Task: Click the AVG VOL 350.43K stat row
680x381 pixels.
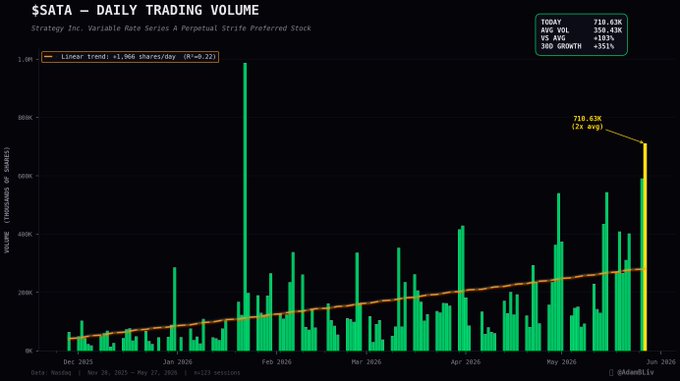Action: pos(581,30)
